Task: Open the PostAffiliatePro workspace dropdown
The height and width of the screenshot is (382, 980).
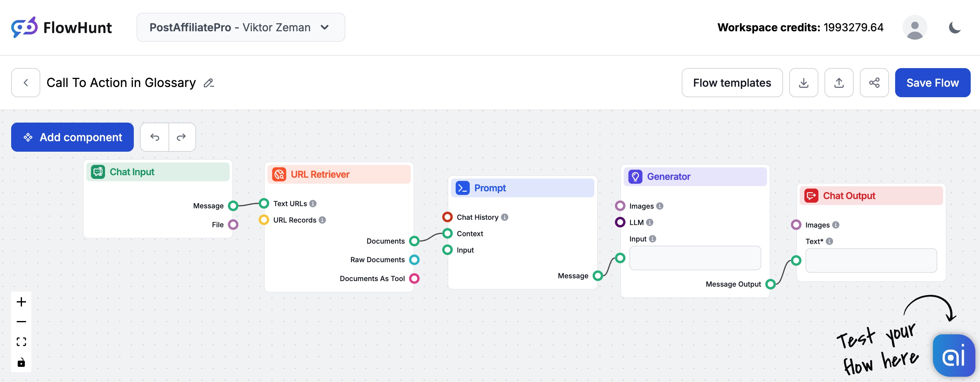Action: [x=241, y=27]
